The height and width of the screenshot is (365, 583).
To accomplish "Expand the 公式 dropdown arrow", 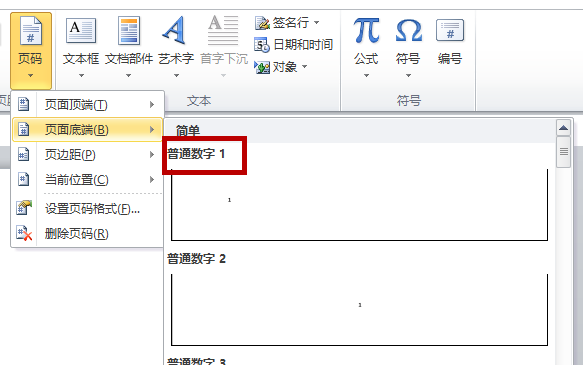I will (x=366, y=76).
